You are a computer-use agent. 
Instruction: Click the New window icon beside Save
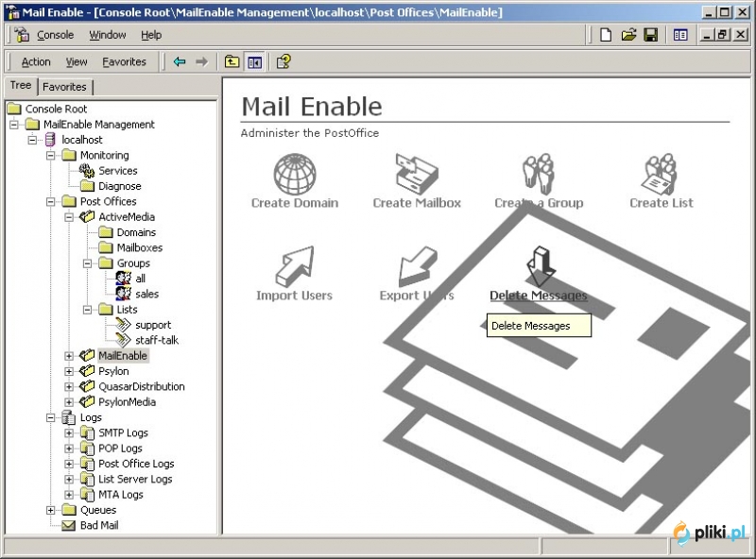point(680,35)
